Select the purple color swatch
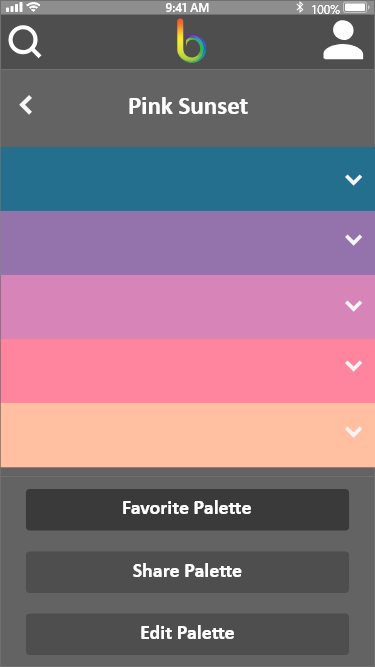 click(188, 243)
